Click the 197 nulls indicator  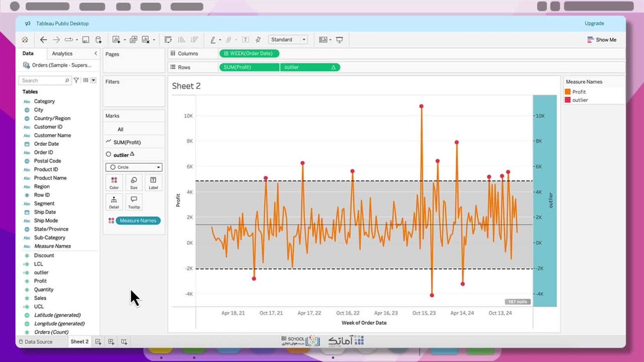(x=517, y=302)
